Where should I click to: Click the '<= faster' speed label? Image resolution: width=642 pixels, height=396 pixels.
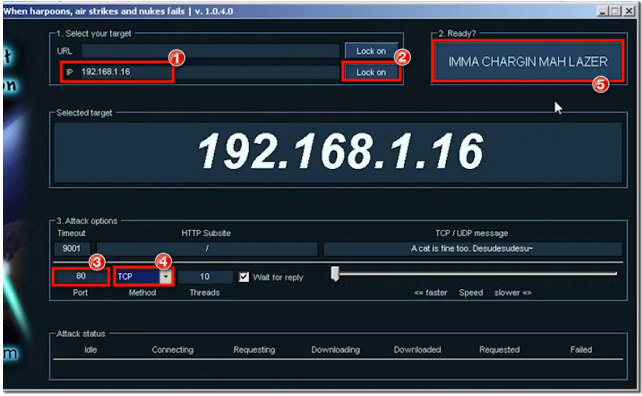(x=430, y=293)
